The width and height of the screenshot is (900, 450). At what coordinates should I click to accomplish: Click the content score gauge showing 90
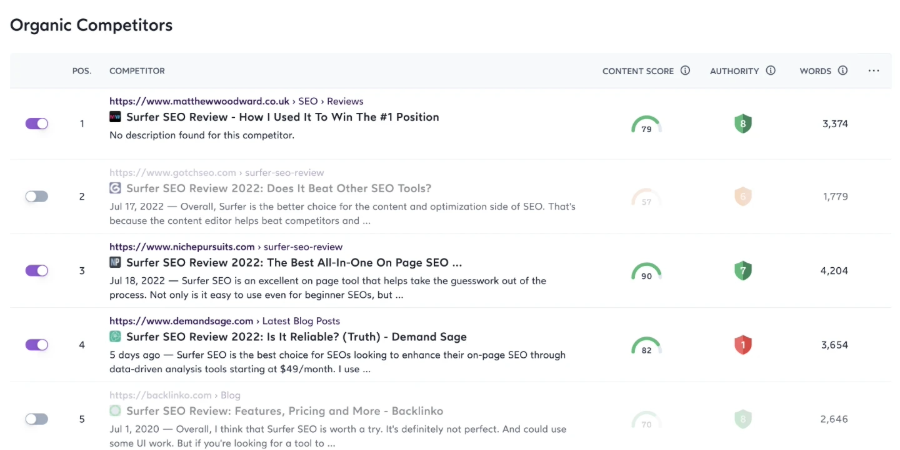point(646,271)
